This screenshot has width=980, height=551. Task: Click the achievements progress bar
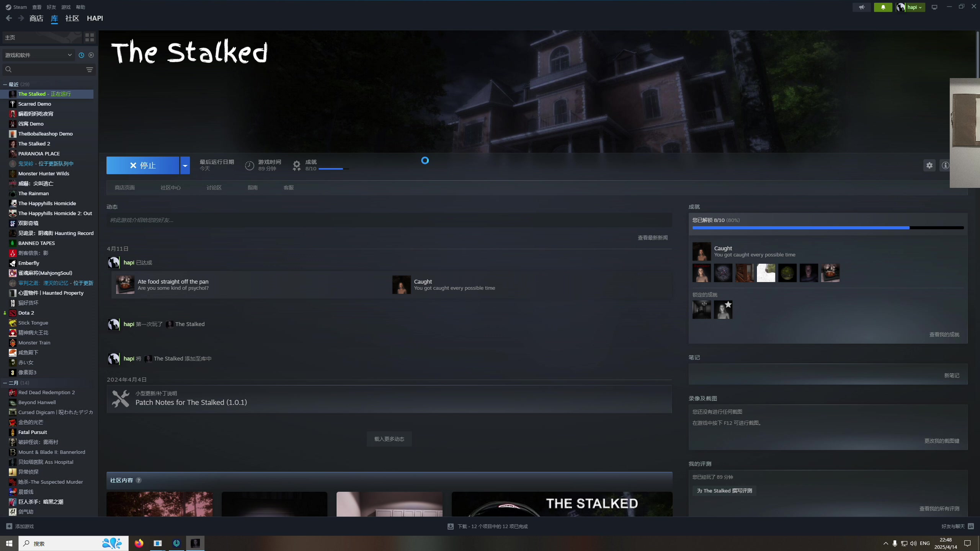click(x=828, y=228)
